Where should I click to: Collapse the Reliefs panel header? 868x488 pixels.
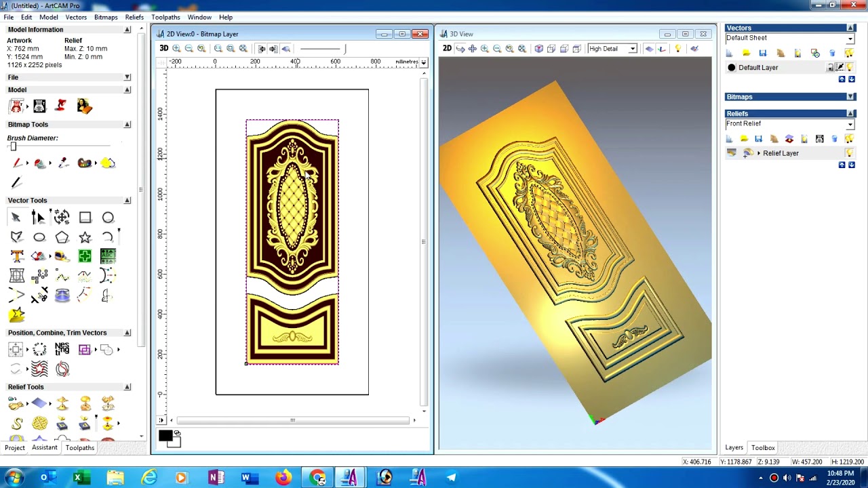coord(850,114)
